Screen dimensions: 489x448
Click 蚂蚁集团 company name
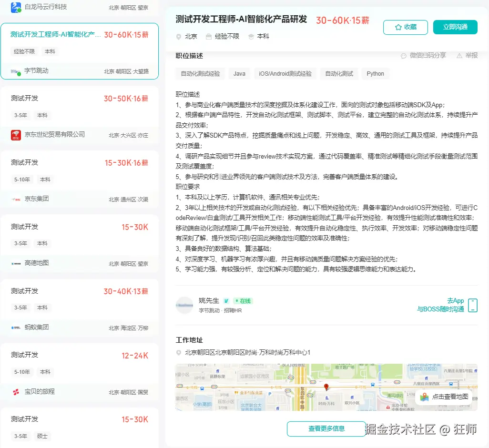click(37, 327)
